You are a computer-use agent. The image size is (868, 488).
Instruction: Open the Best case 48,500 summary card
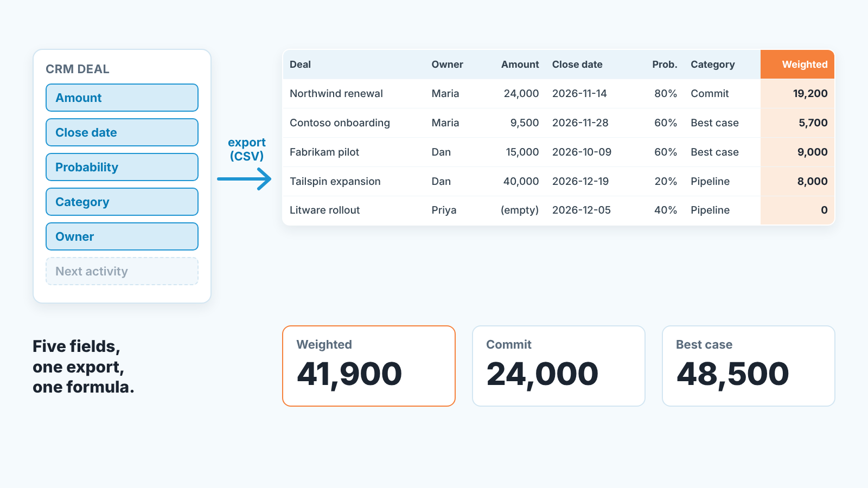pyautogui.click(x=749, y=366)
